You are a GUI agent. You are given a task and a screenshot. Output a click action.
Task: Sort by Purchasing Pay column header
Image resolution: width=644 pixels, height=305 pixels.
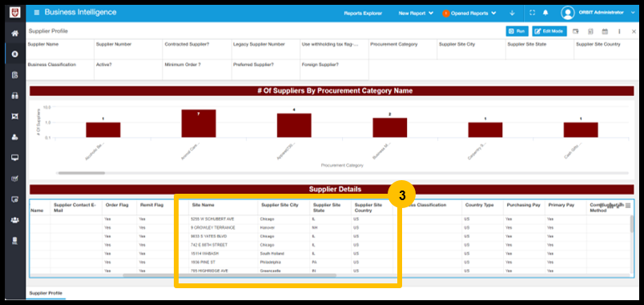pyautogui.click(x=523, y=205)
